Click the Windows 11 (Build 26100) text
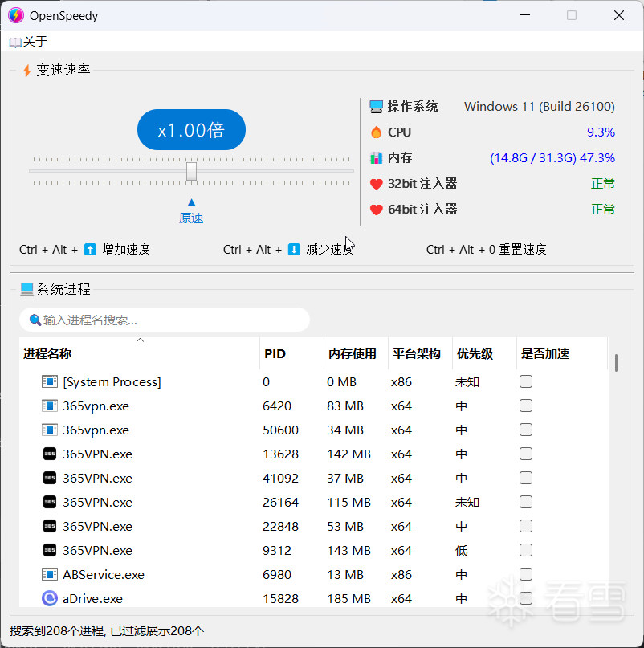Image resolution: width=644 pixels, height=648 pixels. [x=540, y=107]
